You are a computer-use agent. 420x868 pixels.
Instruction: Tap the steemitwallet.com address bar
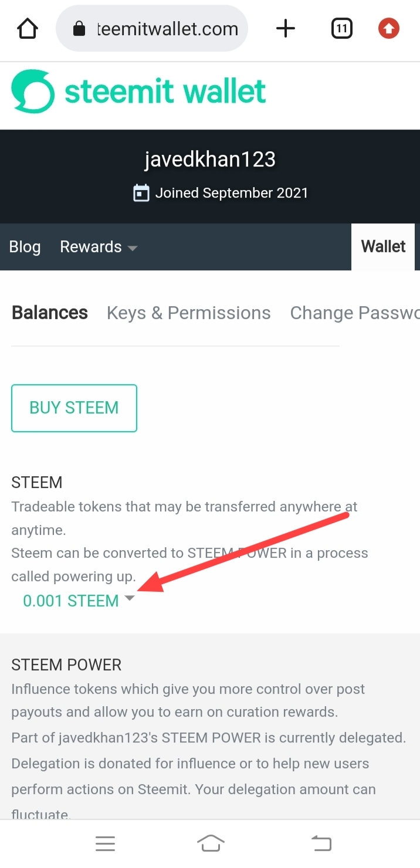click(167, 29)
